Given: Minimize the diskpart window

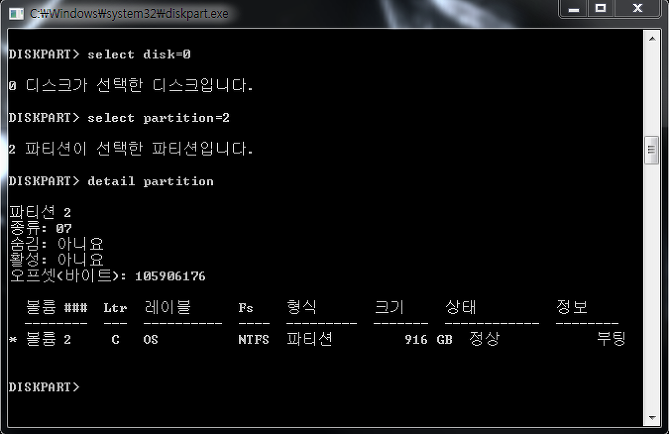Looking at the screenshot, I should tap(574, 9).
